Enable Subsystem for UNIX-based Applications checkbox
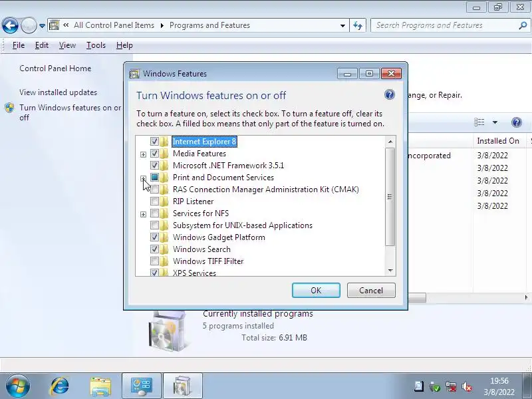This screenshot has height=399, width=532. tap(154, 225)
